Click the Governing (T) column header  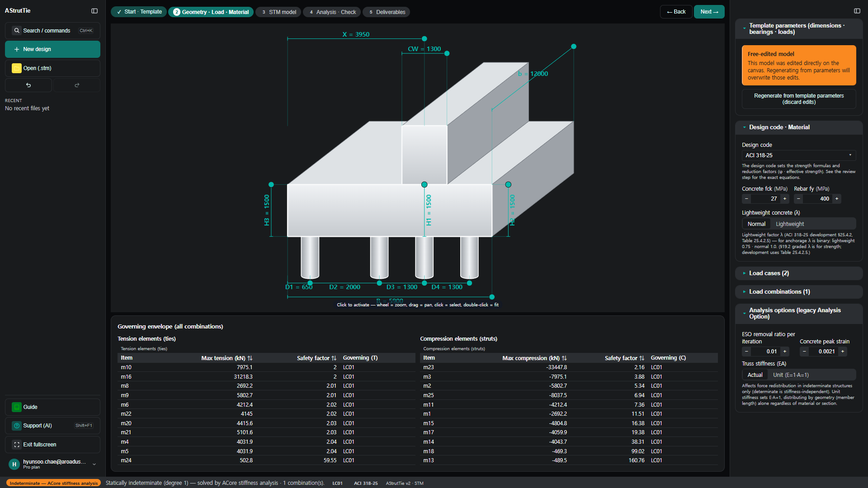click(x=360, y=358)
